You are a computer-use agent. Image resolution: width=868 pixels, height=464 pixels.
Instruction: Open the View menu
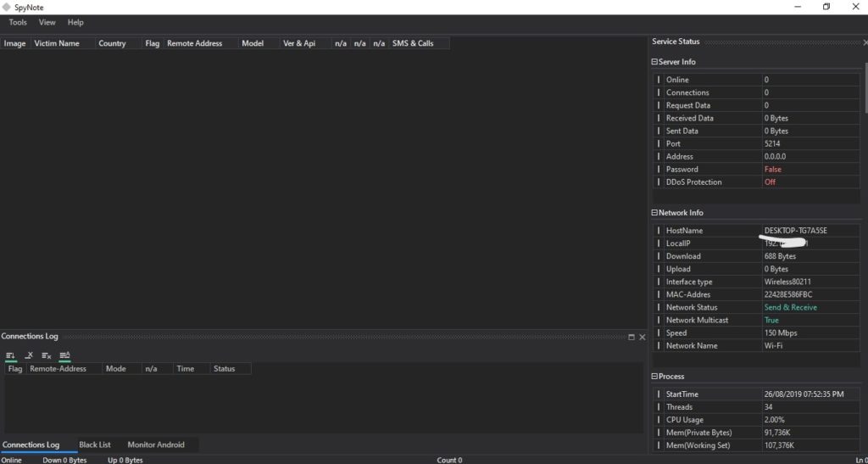(47, 22)
